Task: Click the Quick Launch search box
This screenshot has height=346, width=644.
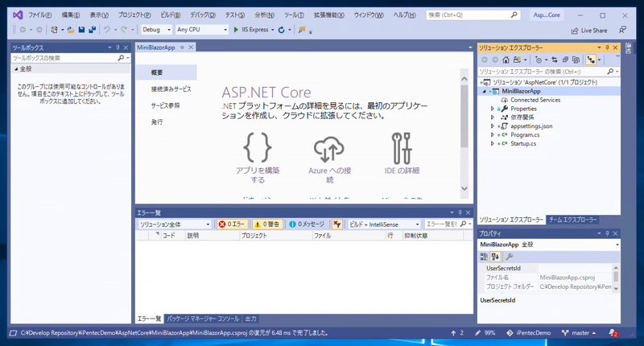Action: tap(473, 15)
